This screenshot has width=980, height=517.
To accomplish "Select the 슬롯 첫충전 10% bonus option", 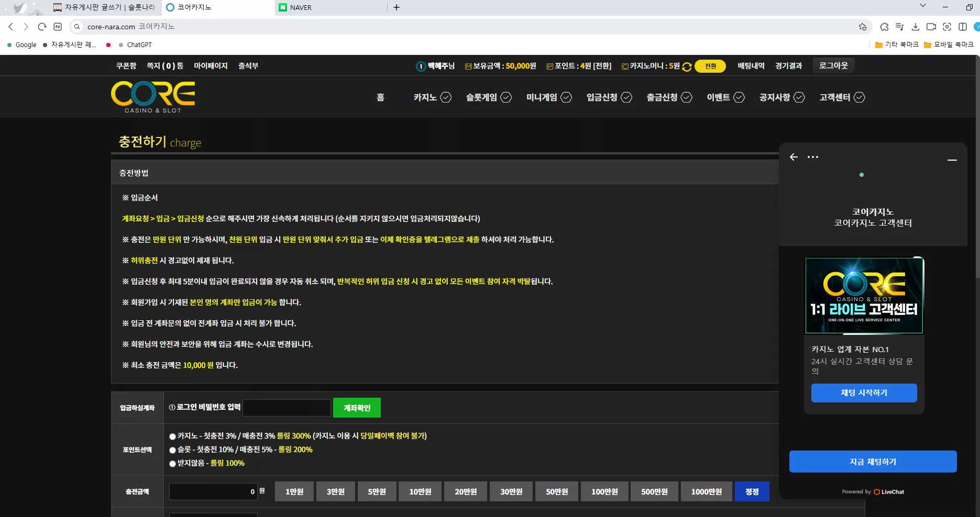I will (172, 450).
